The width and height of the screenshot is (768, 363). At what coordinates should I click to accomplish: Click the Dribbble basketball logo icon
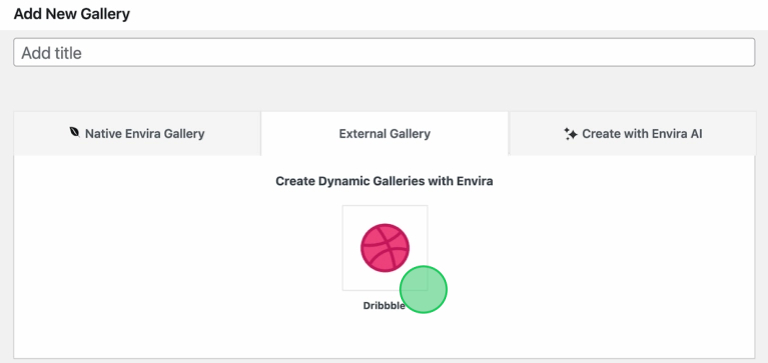coord(385,248)
